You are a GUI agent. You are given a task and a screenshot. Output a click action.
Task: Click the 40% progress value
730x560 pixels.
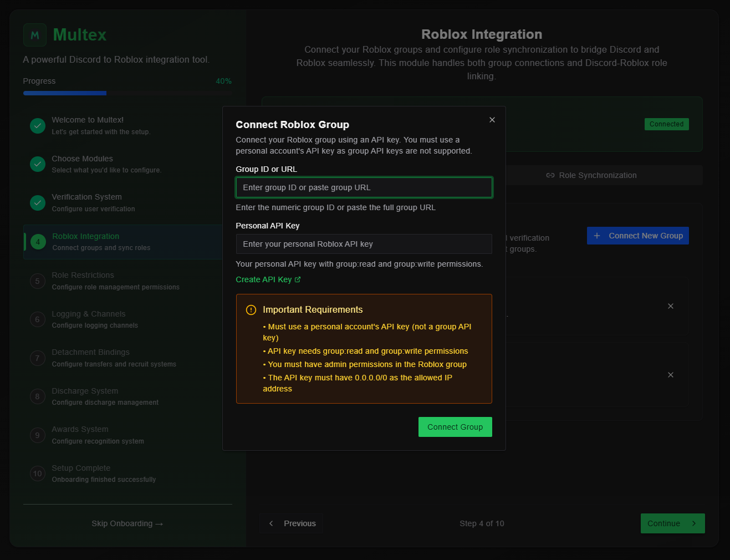coord(224,81)
